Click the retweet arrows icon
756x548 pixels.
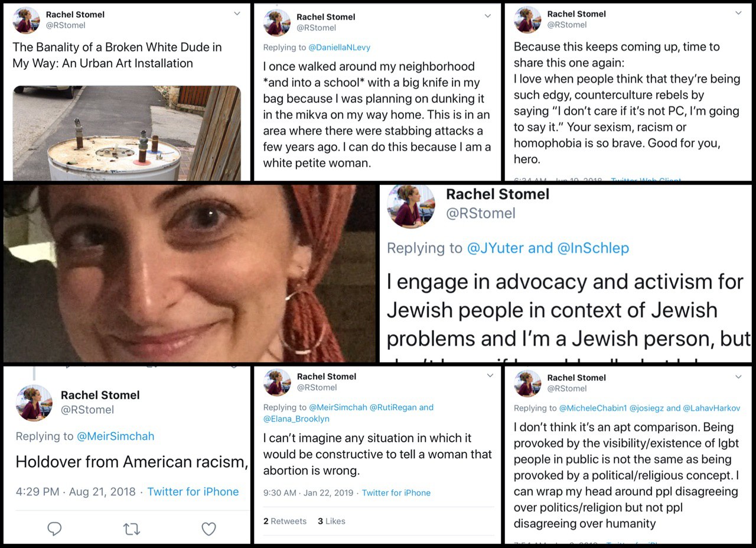click(132, 529)
